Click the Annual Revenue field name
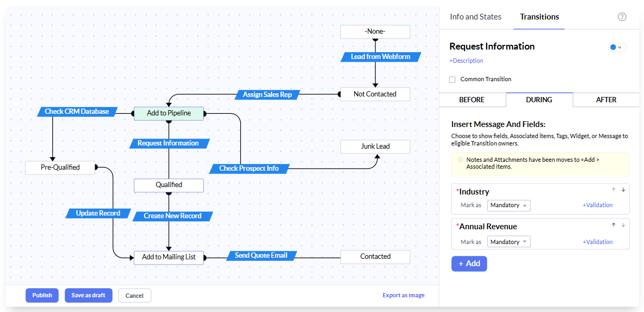The image size is (644, 312). tap(488, 227)
